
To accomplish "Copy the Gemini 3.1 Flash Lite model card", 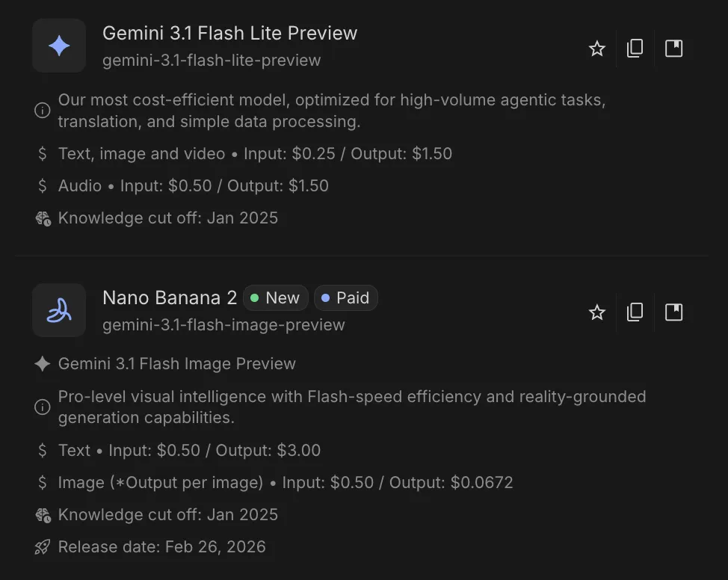I will click(635, 48).
